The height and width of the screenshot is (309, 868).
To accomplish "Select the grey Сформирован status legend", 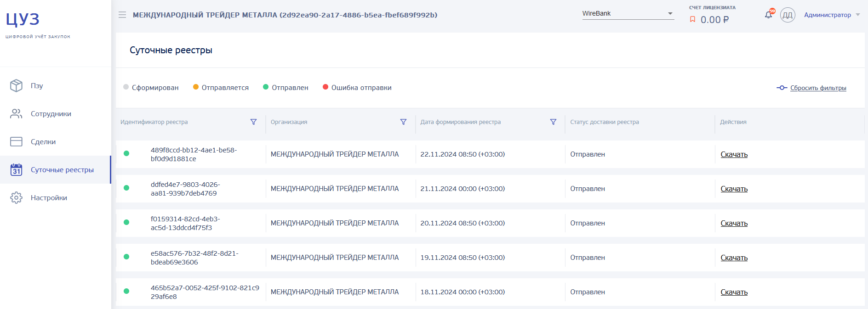I will point(151,87).
